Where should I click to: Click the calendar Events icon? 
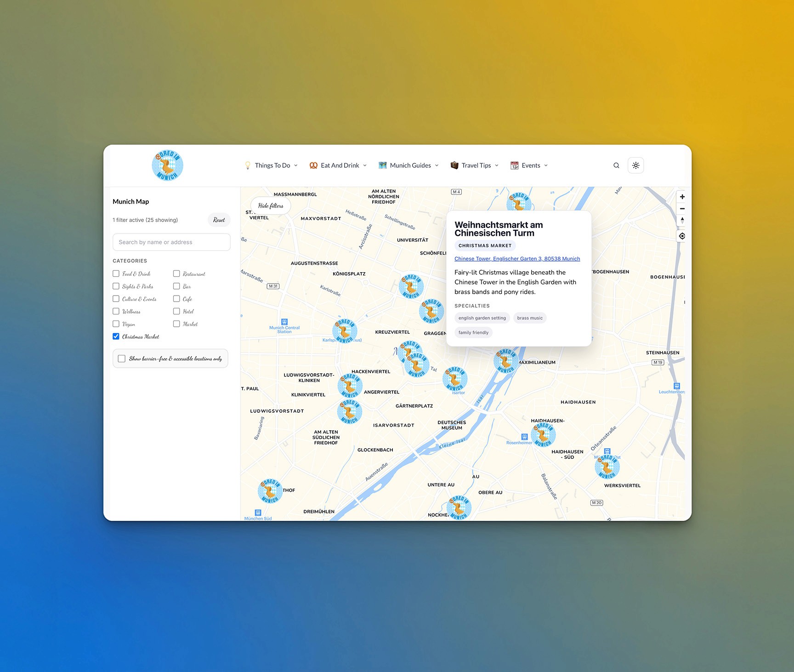pos(515,165)
